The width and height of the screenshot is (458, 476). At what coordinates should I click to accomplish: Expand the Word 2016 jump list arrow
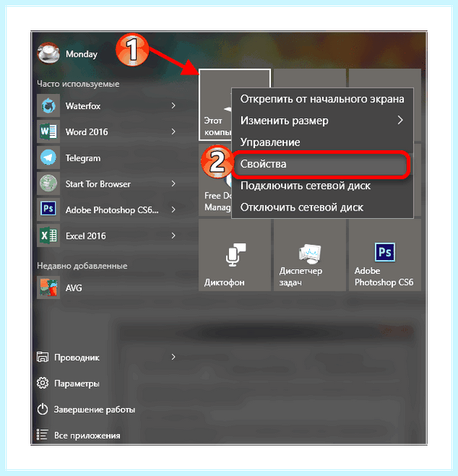click(x=173, y=132)
